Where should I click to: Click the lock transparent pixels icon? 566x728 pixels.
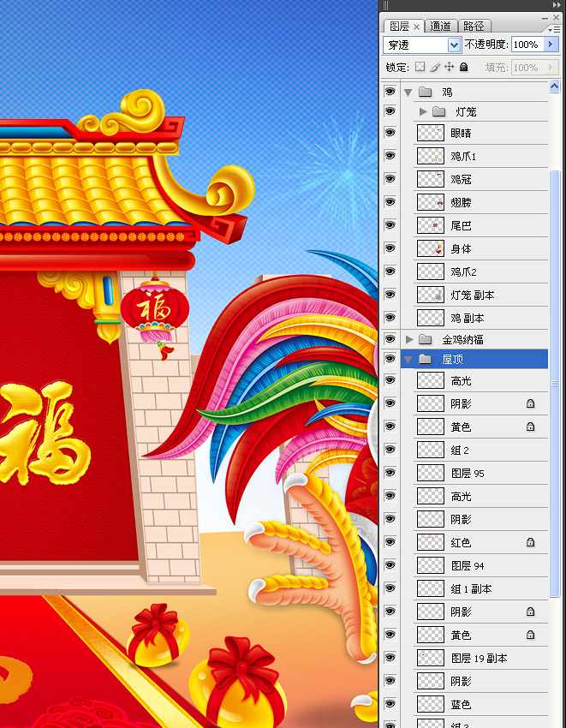pyautogui.click(x=420, y=67)
